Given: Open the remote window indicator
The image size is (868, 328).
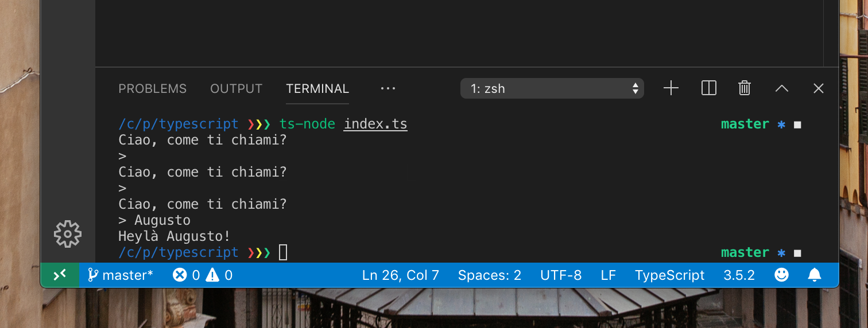Looking at the screenshot, I should click(x=60, y=275).
